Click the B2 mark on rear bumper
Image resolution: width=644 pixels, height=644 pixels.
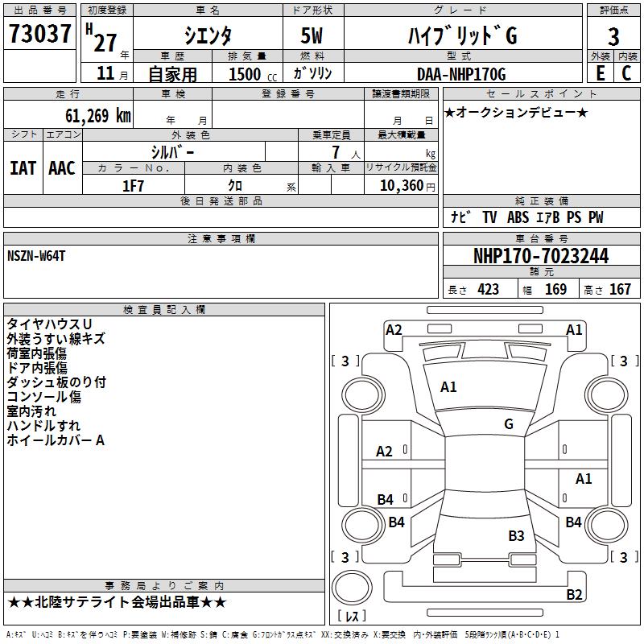(574, 594)
